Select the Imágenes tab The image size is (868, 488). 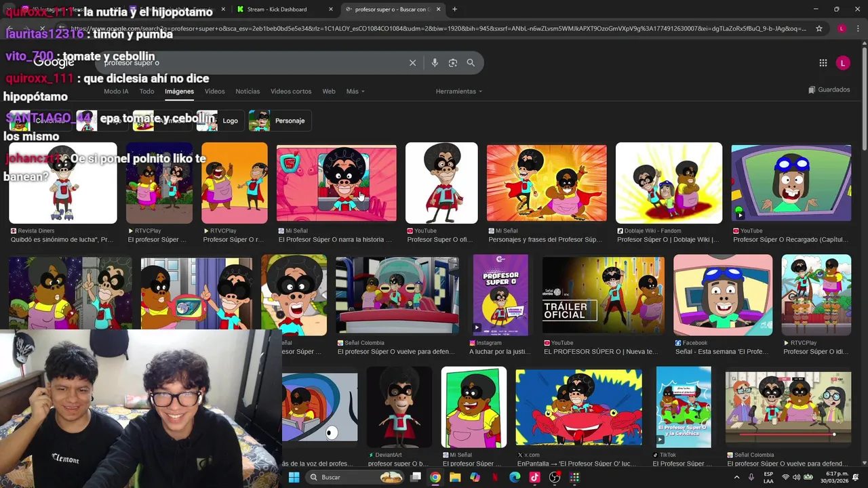[179, 91]
